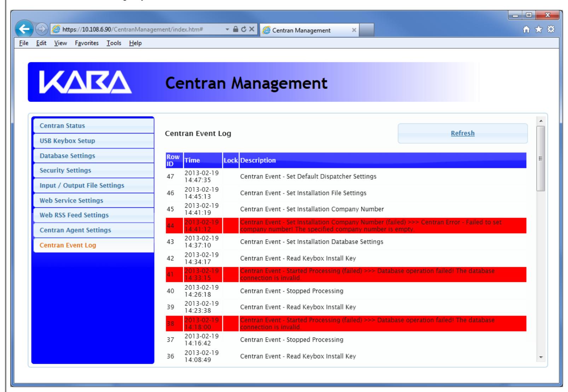This screenshot has height=392, width=568.
Task: Click the Stopped Processing event at 14:16:42
Action: (x=292, y=340)
